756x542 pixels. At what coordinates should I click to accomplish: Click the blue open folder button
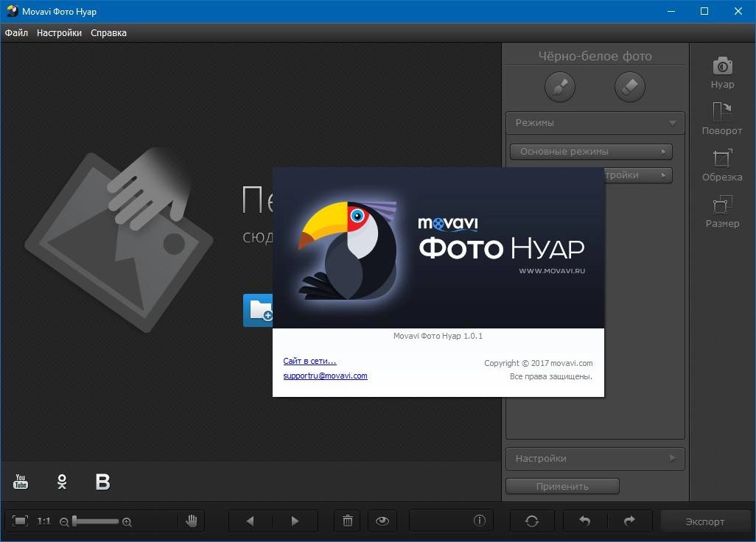coord(259,310)
